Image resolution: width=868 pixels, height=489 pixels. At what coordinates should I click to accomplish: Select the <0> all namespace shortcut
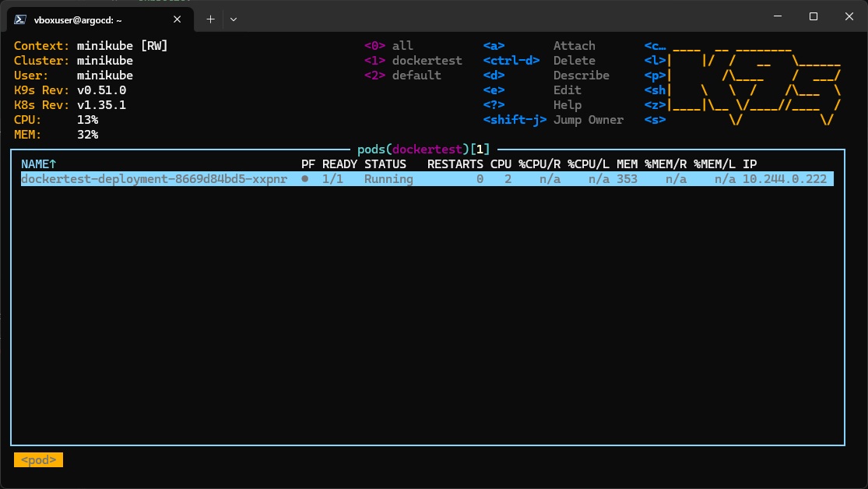pyautogui.click(x=388, y=45)
